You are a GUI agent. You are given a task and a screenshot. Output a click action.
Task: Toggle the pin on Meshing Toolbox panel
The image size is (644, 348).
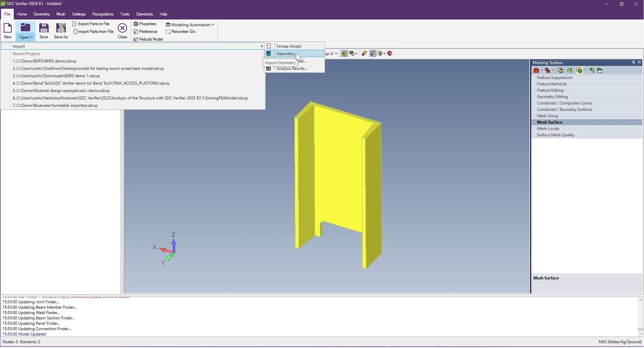point(633,62)
